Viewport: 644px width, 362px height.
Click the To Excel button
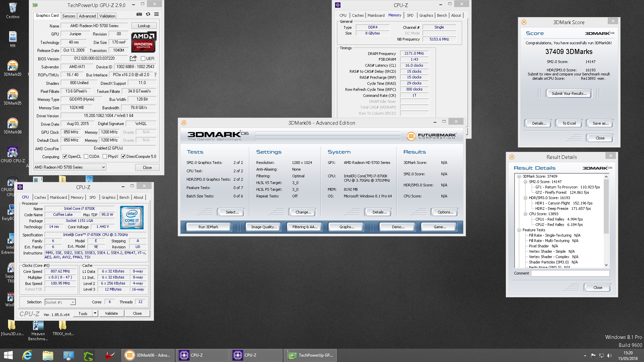click(x=569, y=123)
